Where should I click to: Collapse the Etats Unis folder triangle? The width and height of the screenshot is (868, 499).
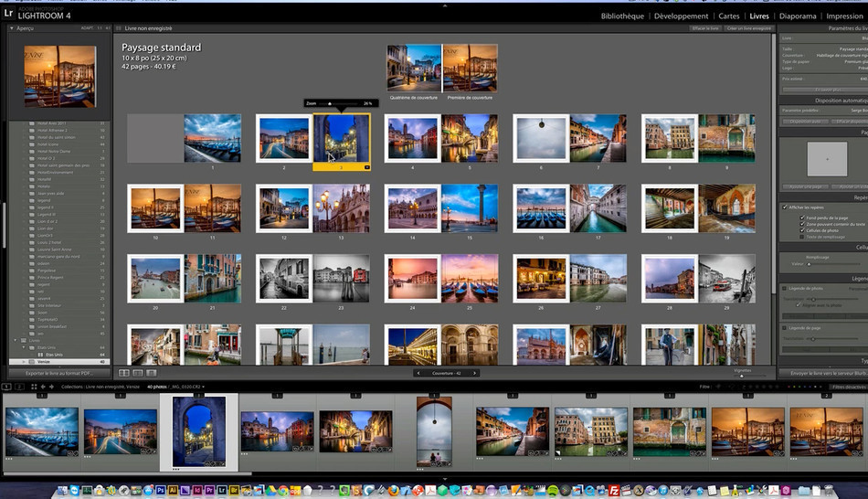[24, 347]
